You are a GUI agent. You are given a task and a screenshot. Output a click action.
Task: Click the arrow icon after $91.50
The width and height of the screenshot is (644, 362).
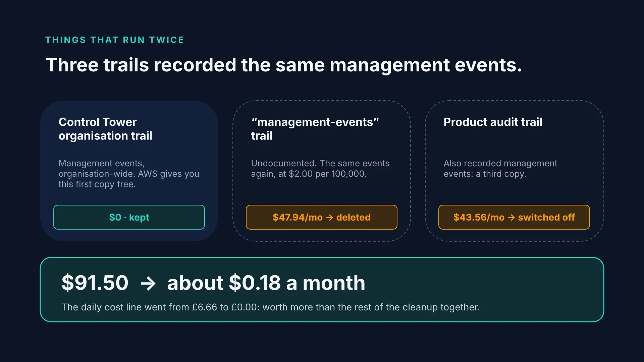(x=148, y=284)
